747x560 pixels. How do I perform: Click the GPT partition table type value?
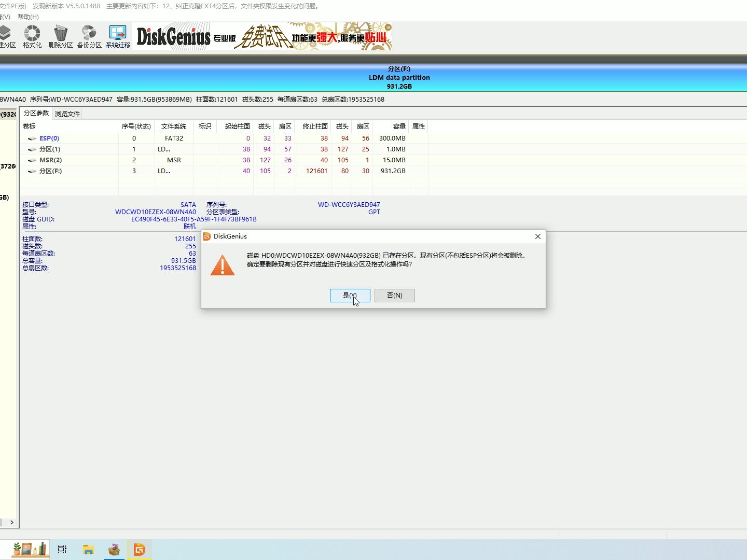point(374,212)
